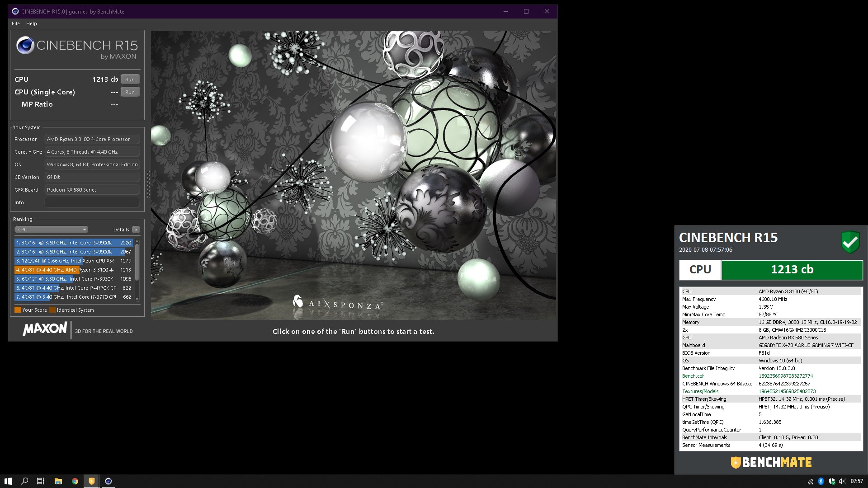Click the Cinebench title bar app icon
The image size is (868, 488).
click(x=15, y=11)
